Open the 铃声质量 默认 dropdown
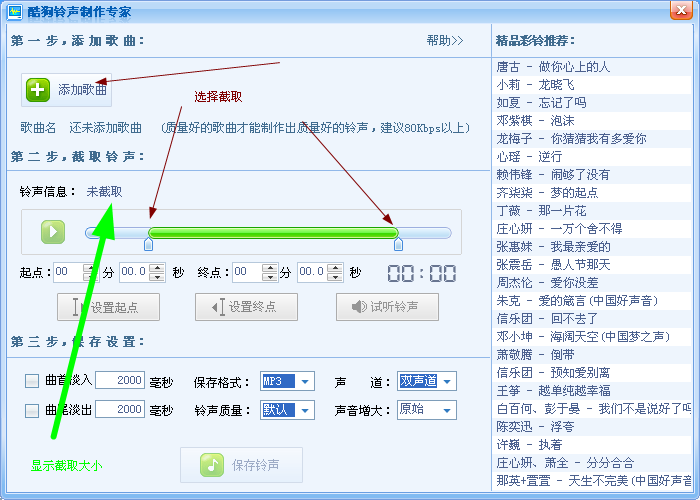 tap(288, 410)
